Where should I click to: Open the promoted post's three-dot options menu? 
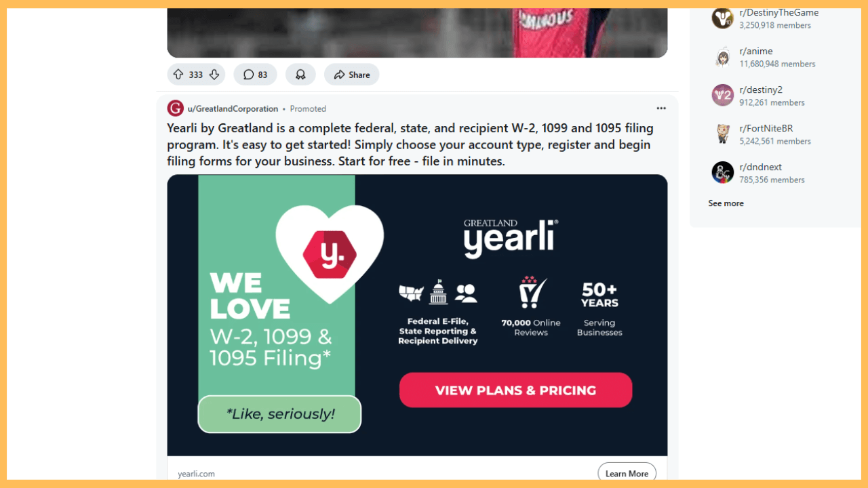coord(661,108)
